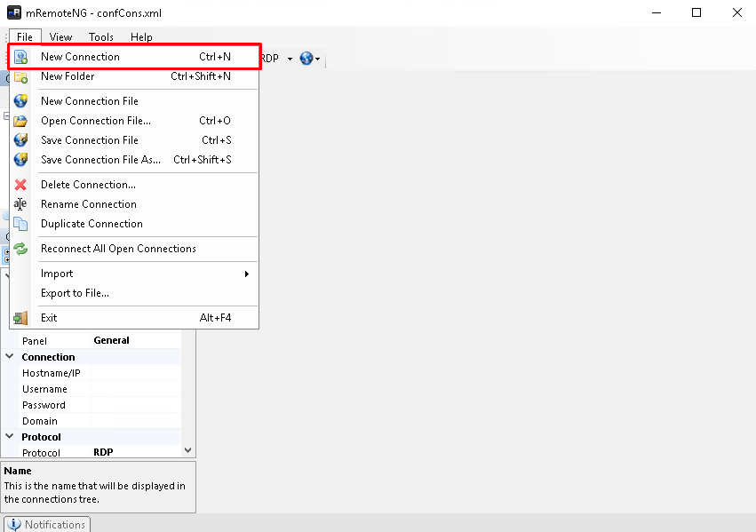Open the View menu
This screenshot has height=532, width=756.
point(60,36)
